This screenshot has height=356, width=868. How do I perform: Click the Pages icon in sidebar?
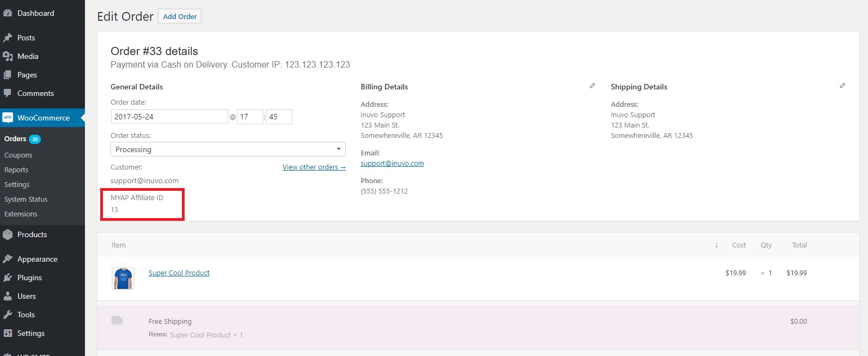pyautogui.click(x=8, y=75)
